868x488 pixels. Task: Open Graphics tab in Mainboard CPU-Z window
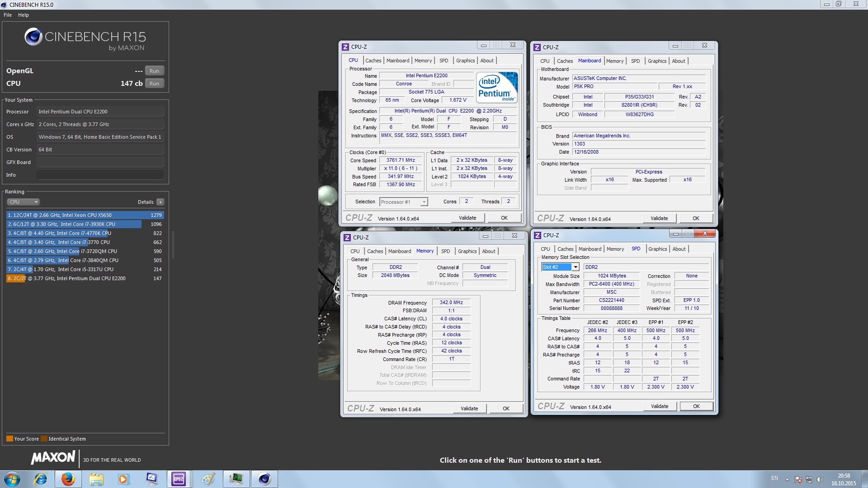click(657, 61)
